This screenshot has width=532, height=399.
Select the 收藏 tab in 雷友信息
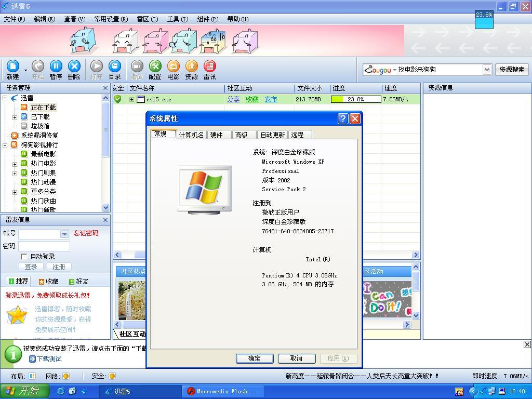pyautogui.click(x=48, y=281)
